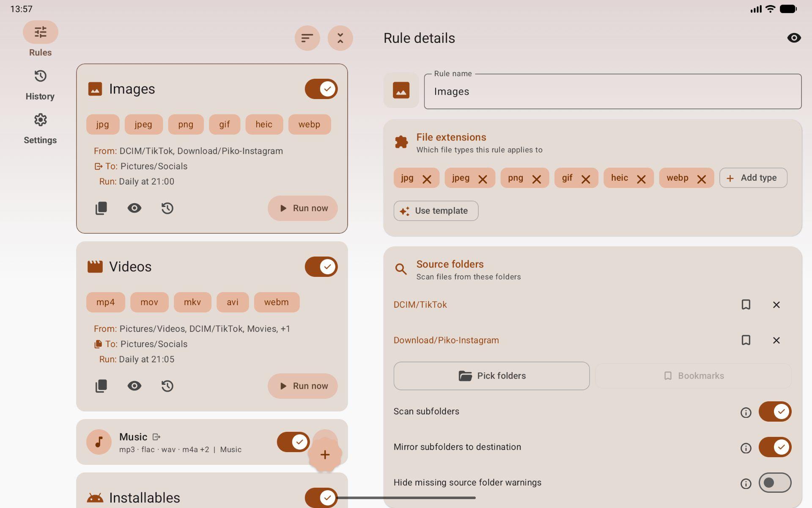Click Use template button

[436, 211]
